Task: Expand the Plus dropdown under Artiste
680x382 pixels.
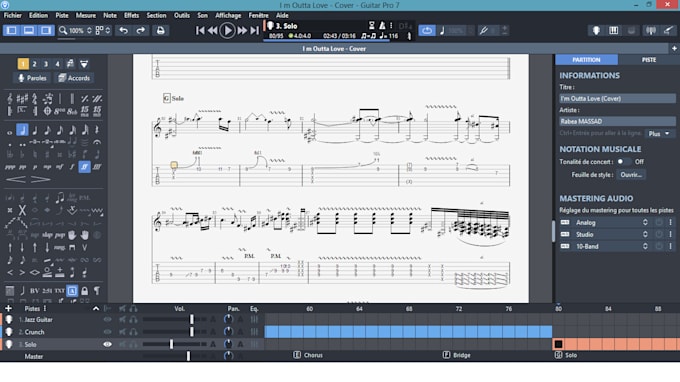Action: coord(659,134)
